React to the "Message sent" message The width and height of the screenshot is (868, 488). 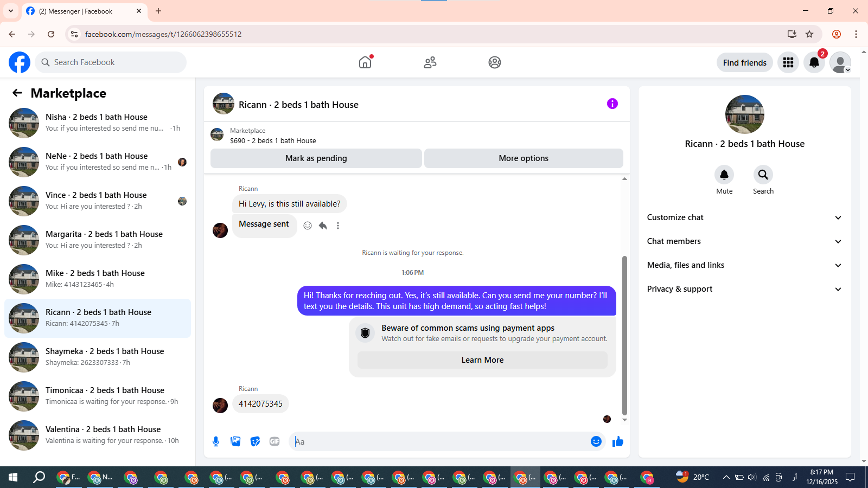(308, 226)
